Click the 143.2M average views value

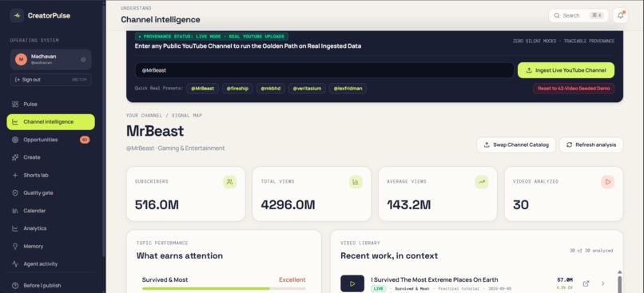point(408,204)
